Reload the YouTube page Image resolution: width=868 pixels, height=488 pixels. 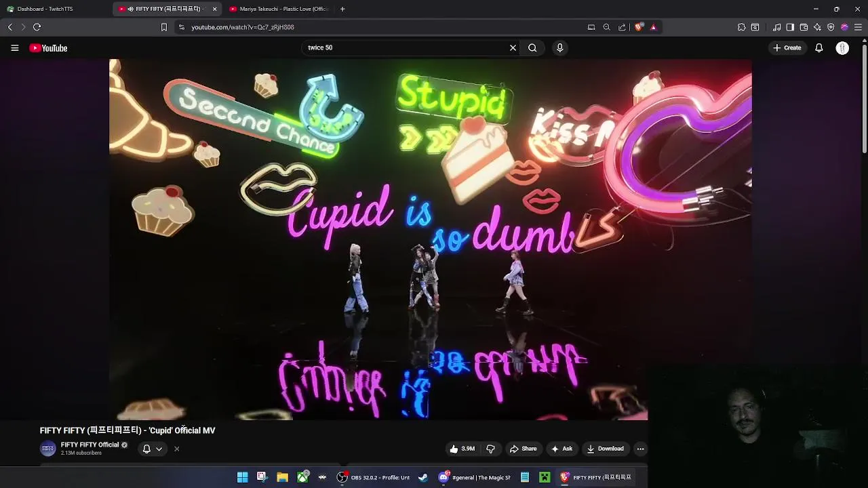(x=37, y=27)
